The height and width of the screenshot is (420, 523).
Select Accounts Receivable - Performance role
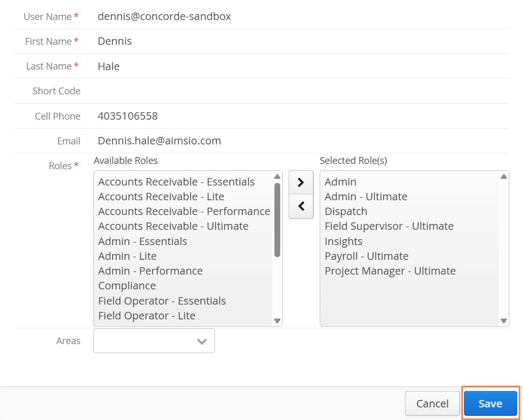pos(184,211)
